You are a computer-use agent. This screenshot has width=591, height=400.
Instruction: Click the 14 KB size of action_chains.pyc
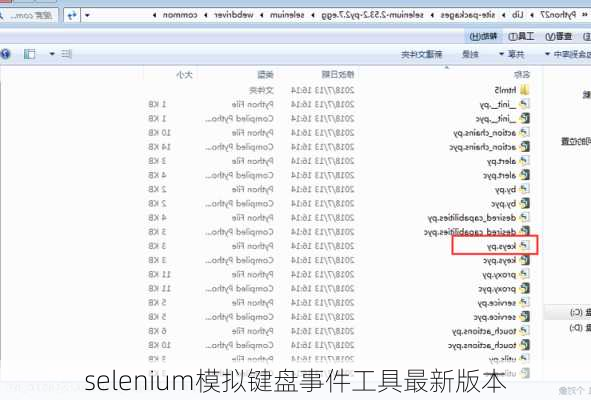[159, 147]
